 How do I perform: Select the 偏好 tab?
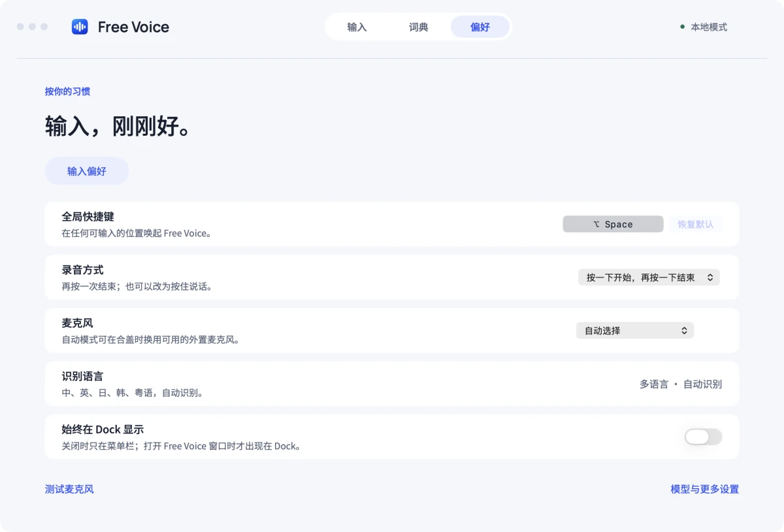pos(480,27)
